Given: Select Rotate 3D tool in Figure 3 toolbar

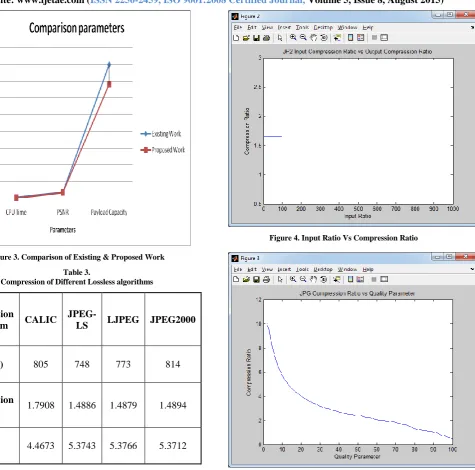Looking at the screenshot, I should [323, 279].
